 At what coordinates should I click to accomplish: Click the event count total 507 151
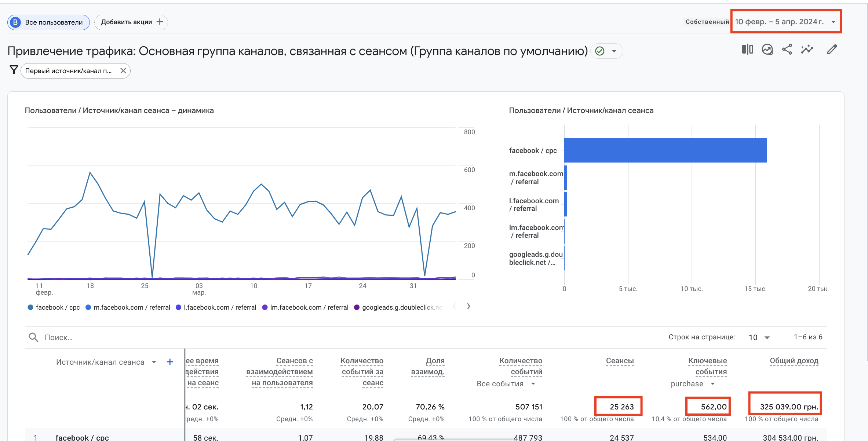click(529, 407)
